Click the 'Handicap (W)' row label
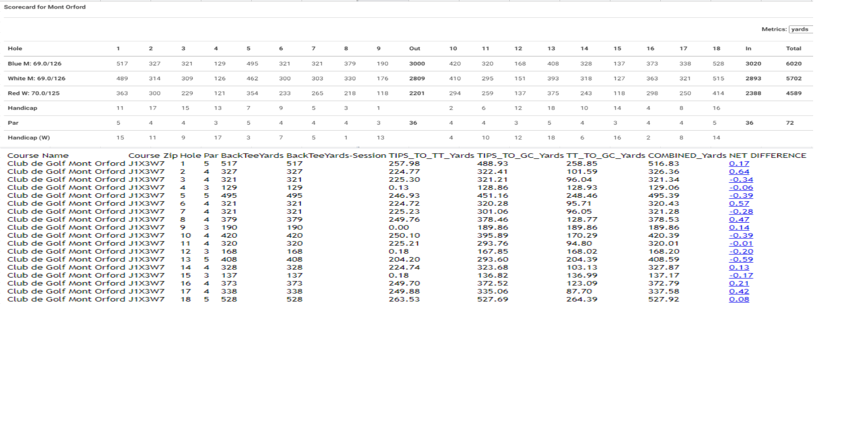 [29, 137]
